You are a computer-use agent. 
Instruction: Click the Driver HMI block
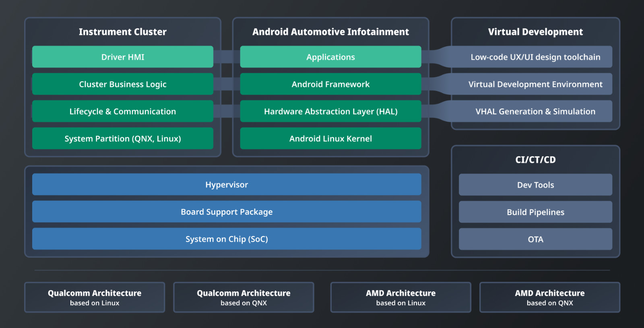point(122,57)
